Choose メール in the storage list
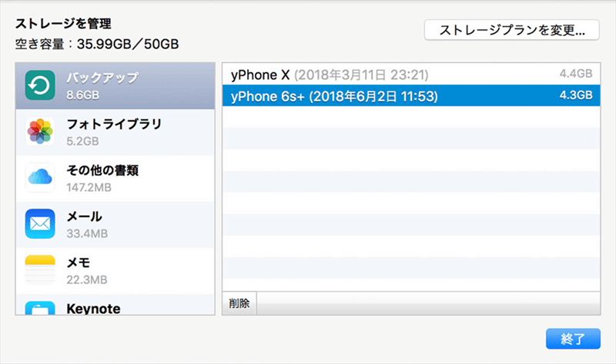616x364 pixels. [85, 216]
